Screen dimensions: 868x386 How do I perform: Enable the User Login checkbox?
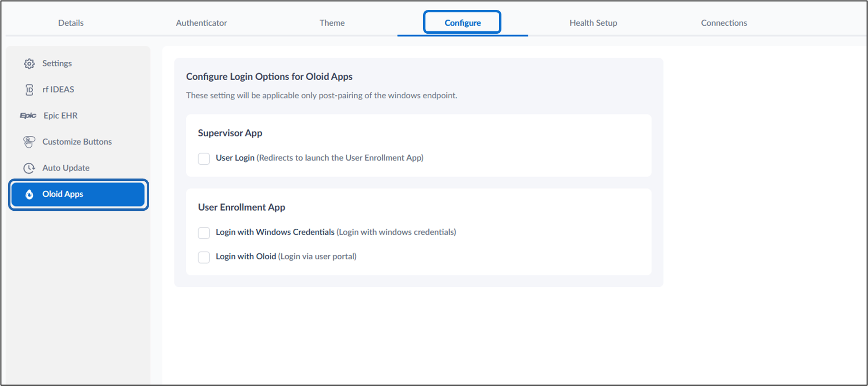(x=204, y=159)
